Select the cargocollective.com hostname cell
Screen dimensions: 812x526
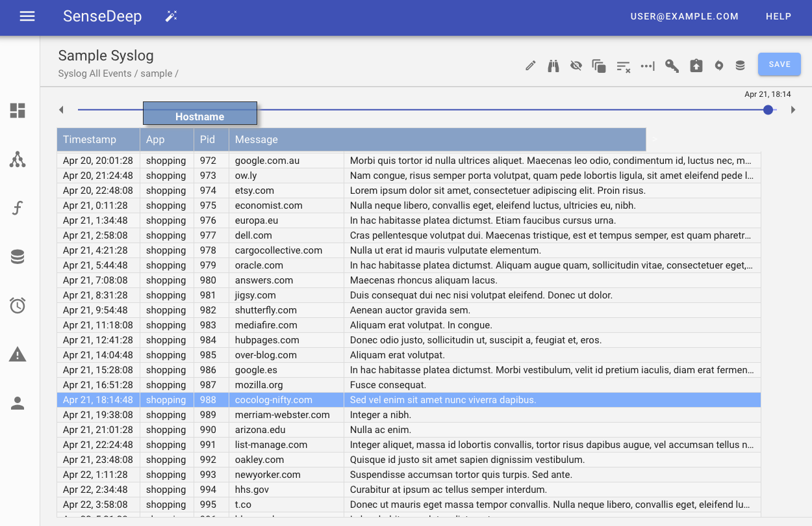(286, 250)
